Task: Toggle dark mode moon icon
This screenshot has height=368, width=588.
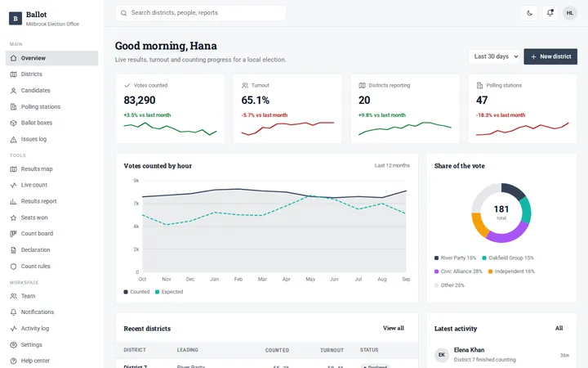Action: [x=529, y=13]
